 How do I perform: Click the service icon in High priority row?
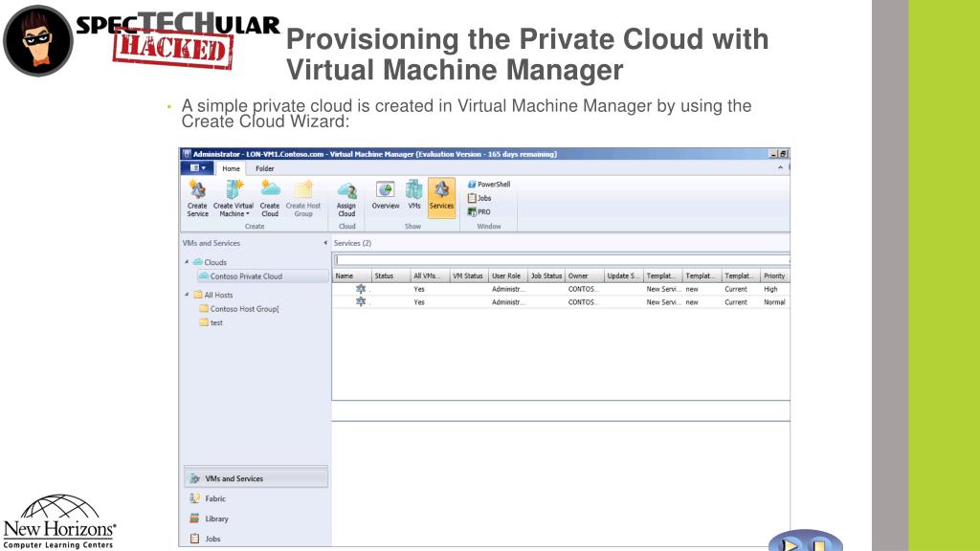click(361, 289)
